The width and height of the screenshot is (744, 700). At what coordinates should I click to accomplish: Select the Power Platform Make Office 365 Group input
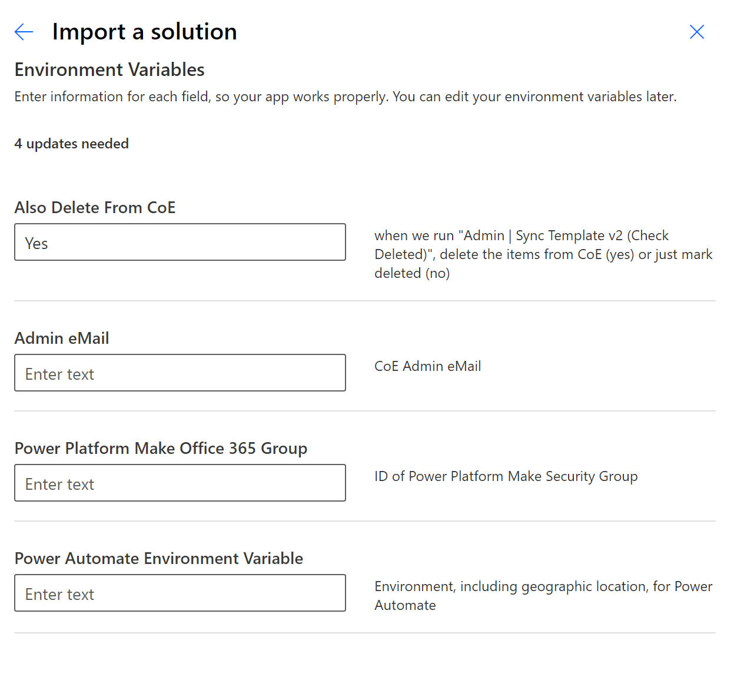coord(180,483)
